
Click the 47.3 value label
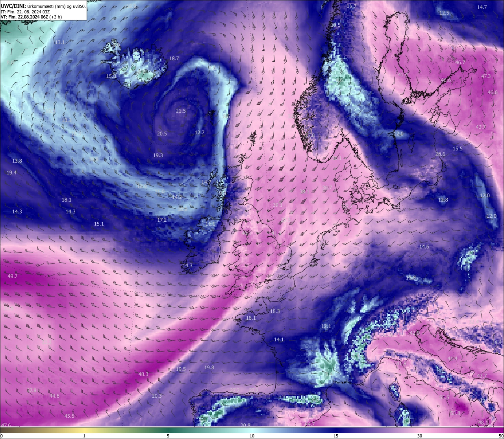(486, 76)
